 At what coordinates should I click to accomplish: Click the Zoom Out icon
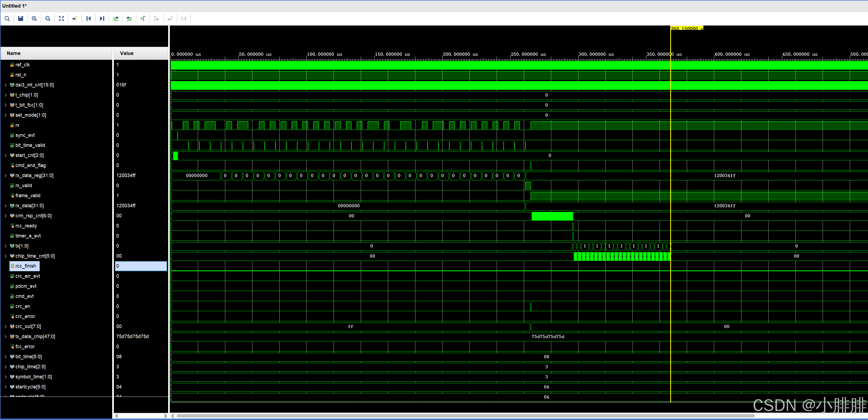tap(48, 18)
